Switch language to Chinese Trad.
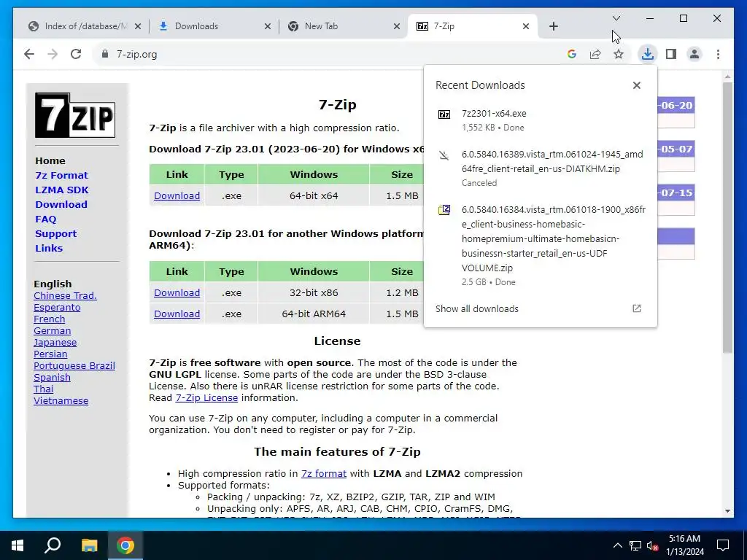This screenshot has height=560, width=747. tap(65, 296)
